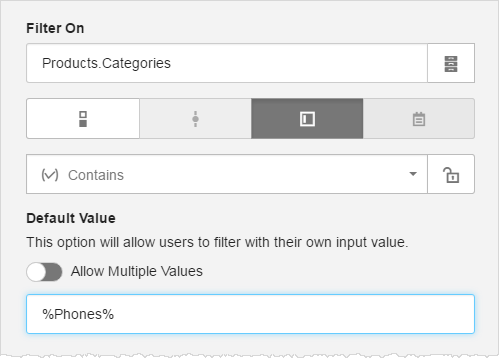Click the 'This option will allow users' description
This screenshot has width=499, height=360.
click(x=217, y=242)
